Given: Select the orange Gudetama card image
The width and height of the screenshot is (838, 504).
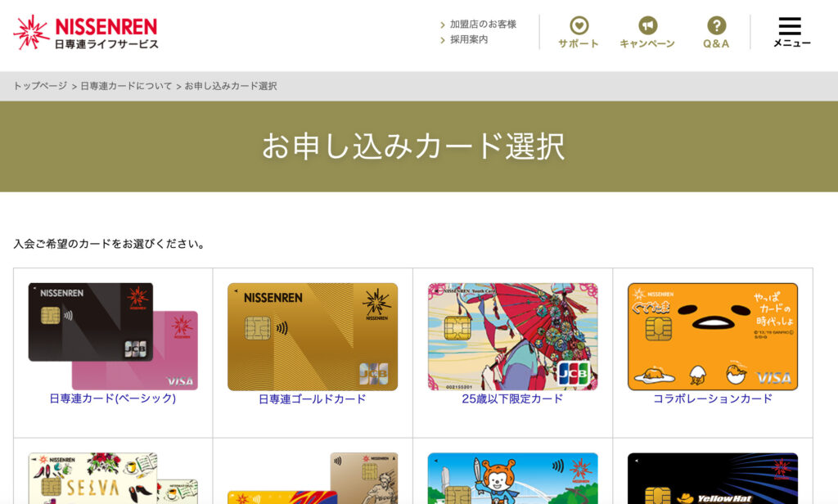Looking at the screenshot, I should click(x=713, y=337).
